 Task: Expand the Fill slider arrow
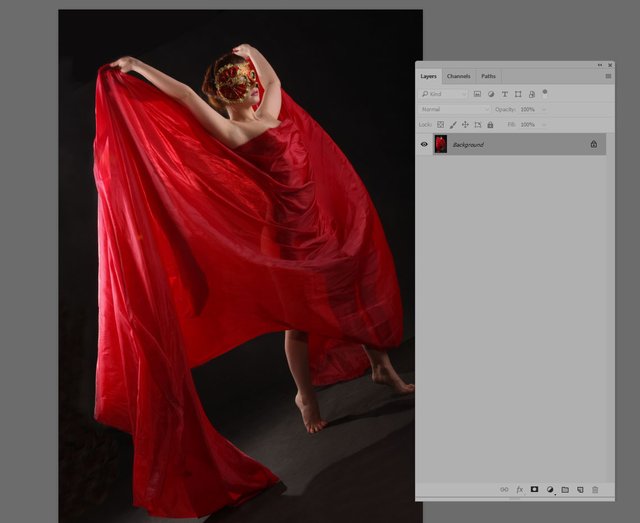[x=544, y=125]
